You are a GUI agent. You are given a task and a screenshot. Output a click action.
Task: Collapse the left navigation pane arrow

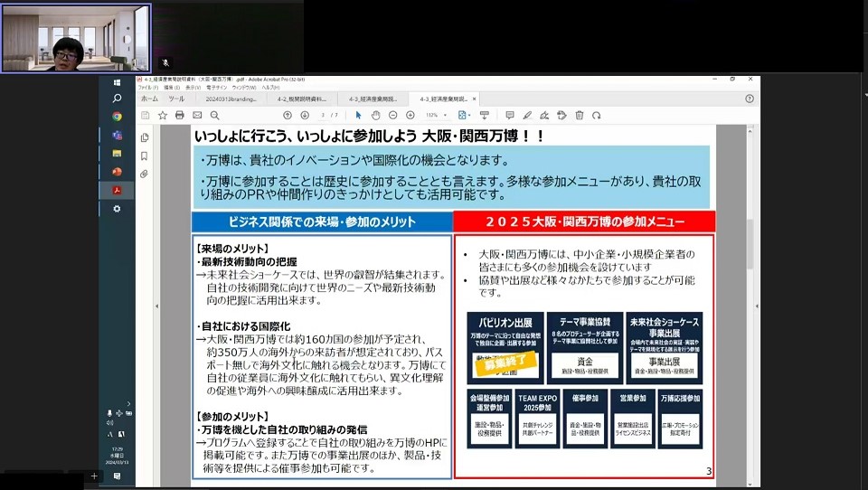click(x=156, y=306)
